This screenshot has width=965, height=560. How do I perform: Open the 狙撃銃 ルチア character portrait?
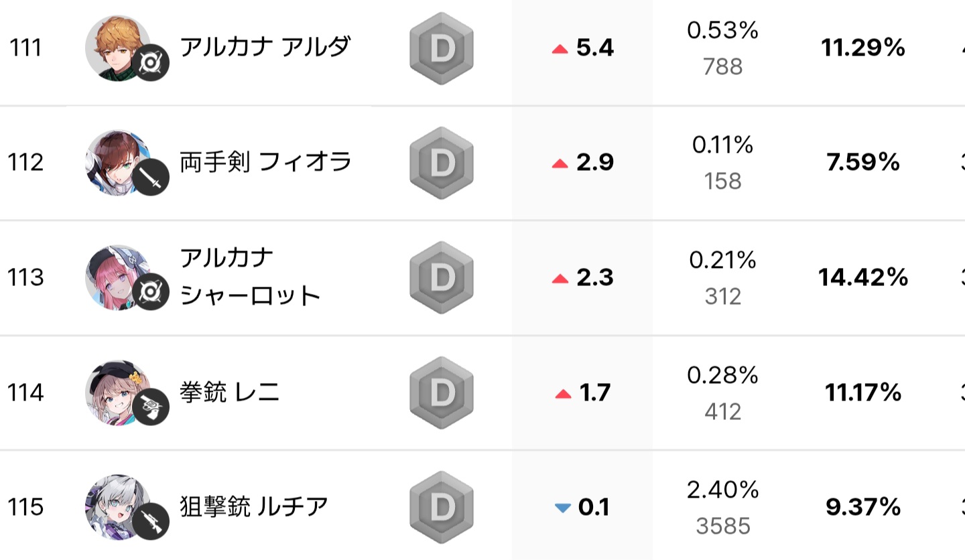(x=118, y=507)
